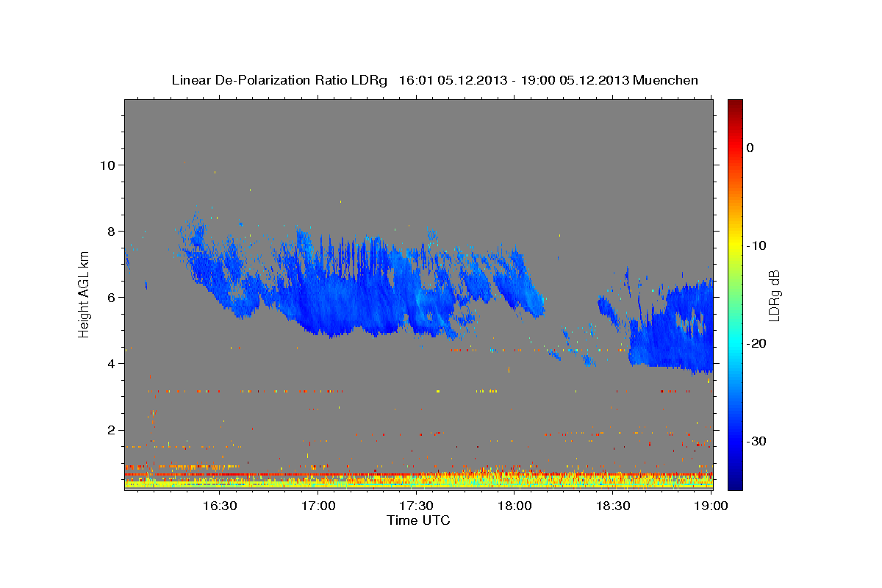Click the colorbar tick label -20
The width and height of the screenshot is (882, 588).
[757, 343]
